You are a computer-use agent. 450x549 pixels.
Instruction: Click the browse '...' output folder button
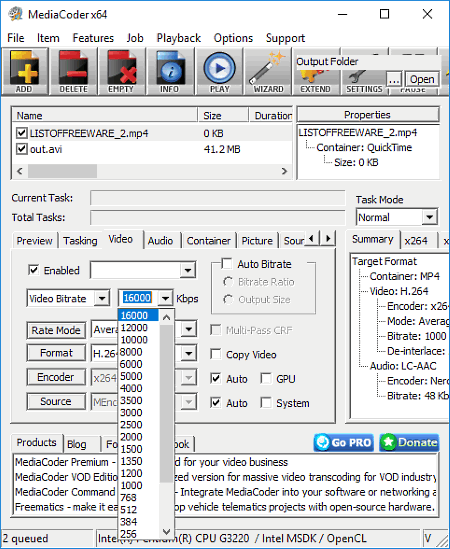pos(394,79)
